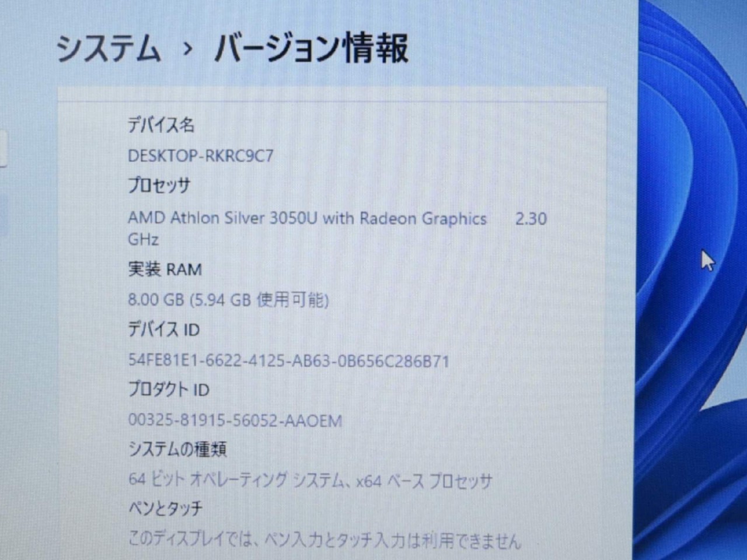This screenshot has height=560, width=747.
Task: Click the product ID 00325-81915-56052-AAOEM
Action: (235, 421)
